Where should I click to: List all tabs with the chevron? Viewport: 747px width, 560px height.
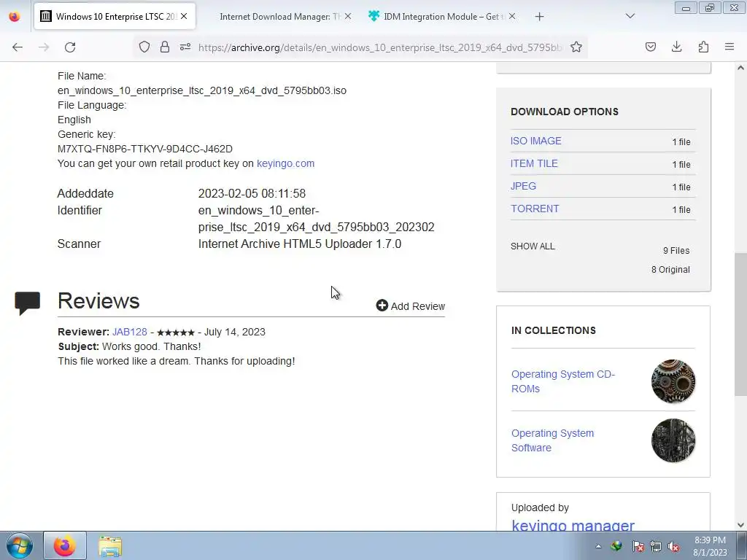630,16
